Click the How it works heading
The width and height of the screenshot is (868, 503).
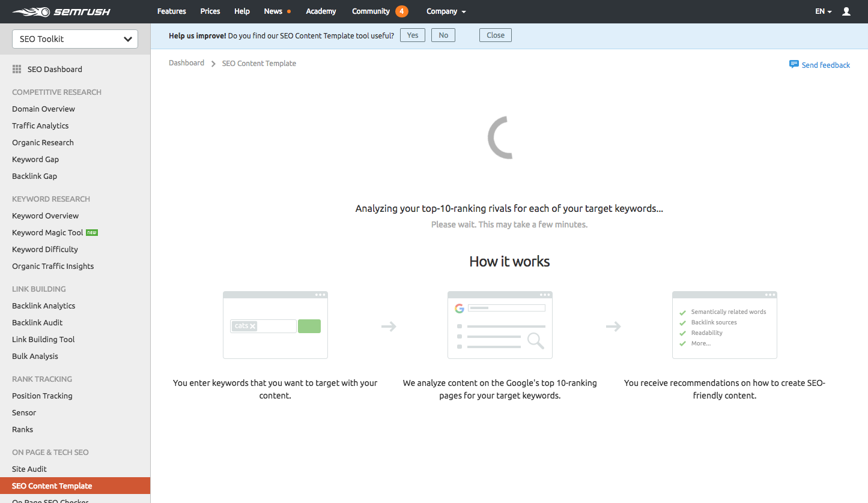[x=509, y=261]
